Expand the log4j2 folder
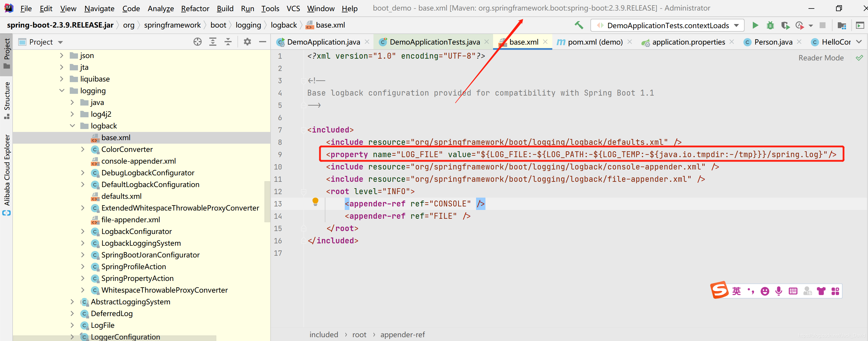 pos(72,114)
